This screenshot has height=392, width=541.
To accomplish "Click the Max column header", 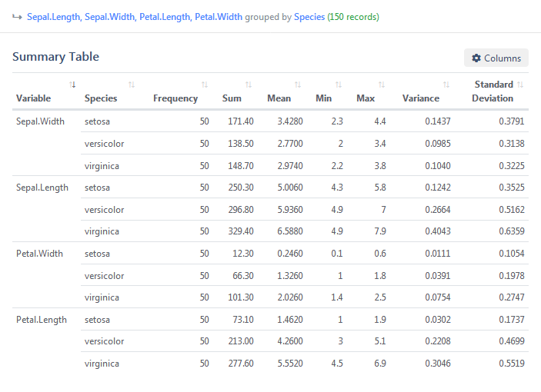I will pyautogui.click(x=366, y=98).
